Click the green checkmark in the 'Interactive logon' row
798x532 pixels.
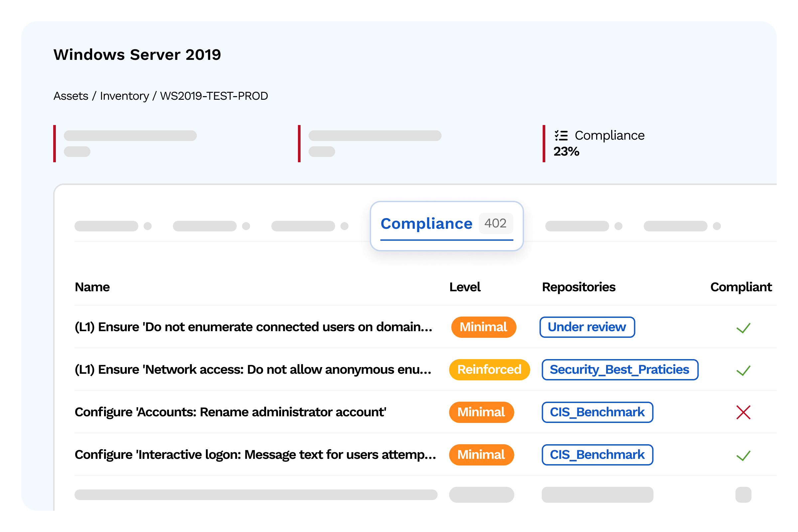click(743, 455)
